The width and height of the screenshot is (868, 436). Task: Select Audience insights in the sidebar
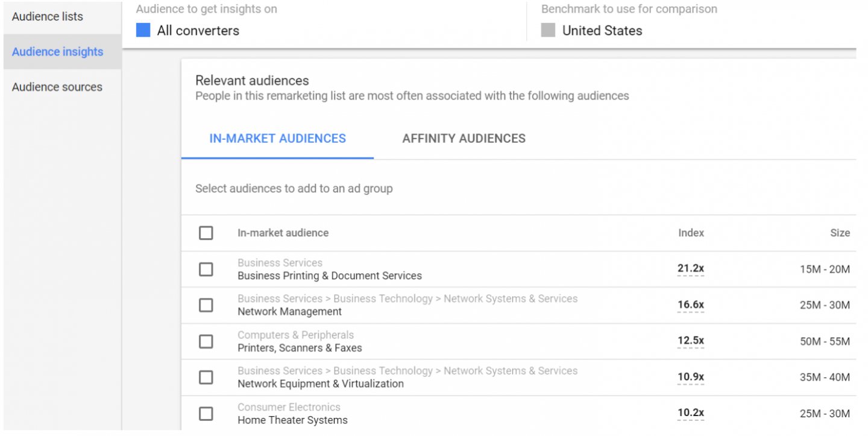pyautogui.click(x=57, y=51)
